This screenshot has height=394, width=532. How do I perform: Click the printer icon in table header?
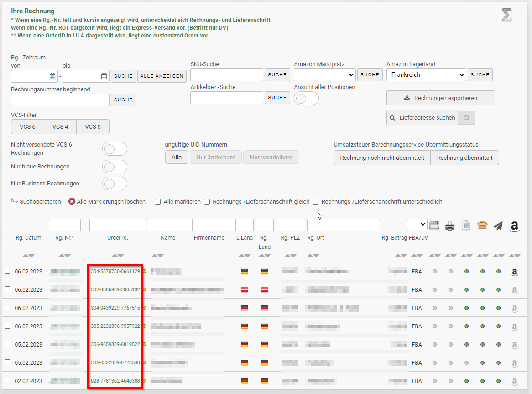[x=450, y=226]
